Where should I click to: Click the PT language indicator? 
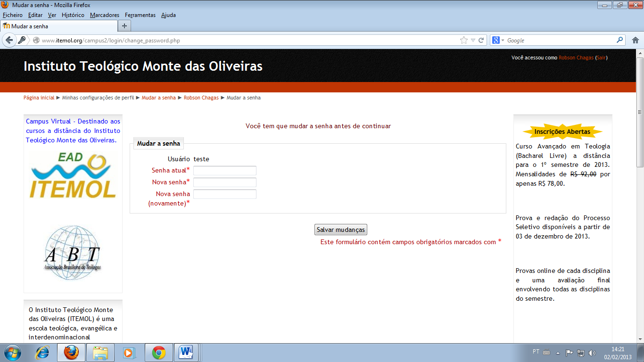click(536, 352)
